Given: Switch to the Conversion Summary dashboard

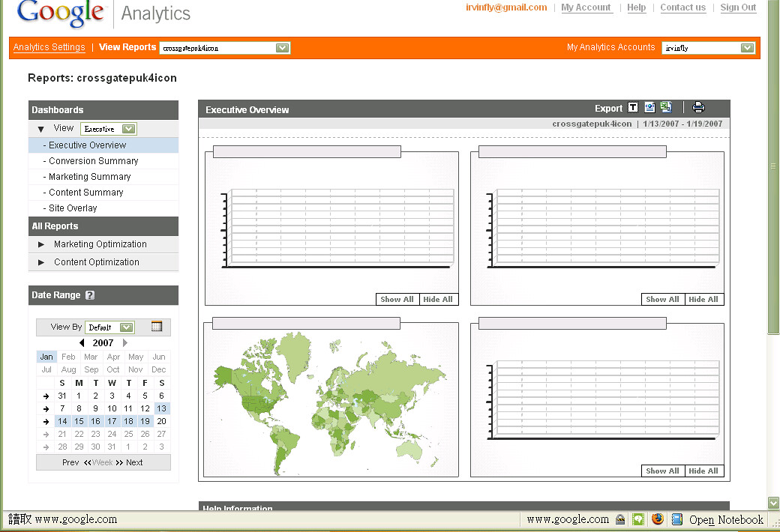Looking at the screenshot, I should 93,160.
